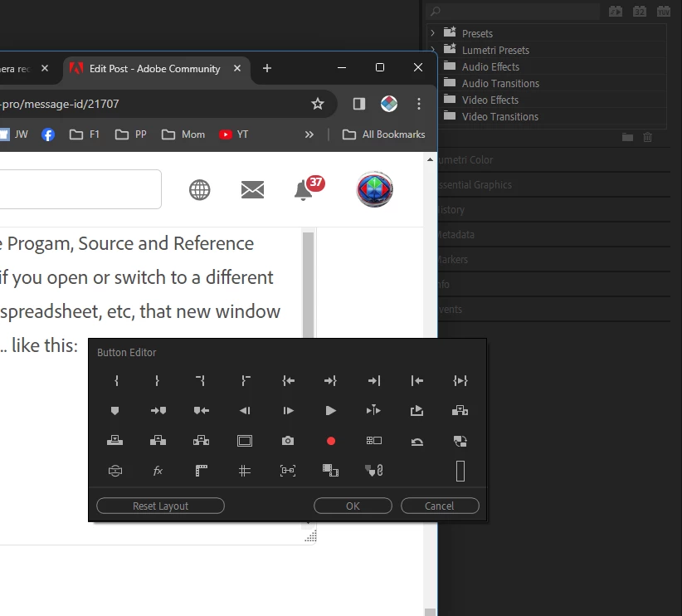
Task: Open the Essential Graphics panel tab
Action: 475,184
